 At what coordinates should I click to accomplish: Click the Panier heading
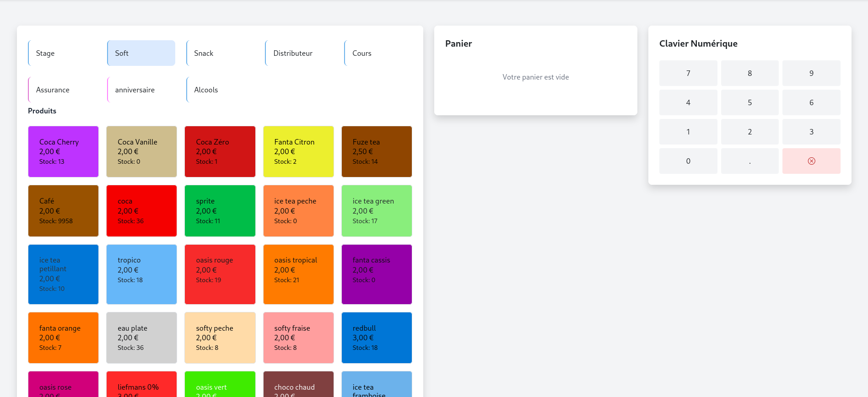click(458, 43)
